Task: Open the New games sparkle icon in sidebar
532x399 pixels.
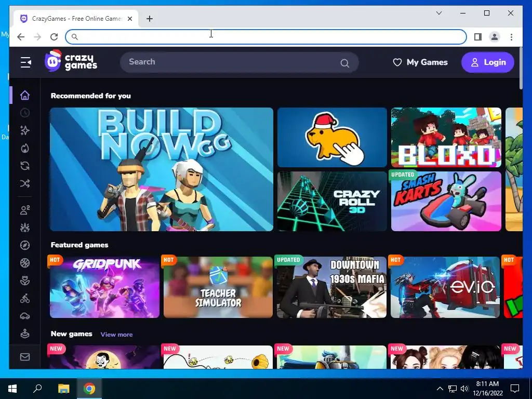Action: point(25,130)
